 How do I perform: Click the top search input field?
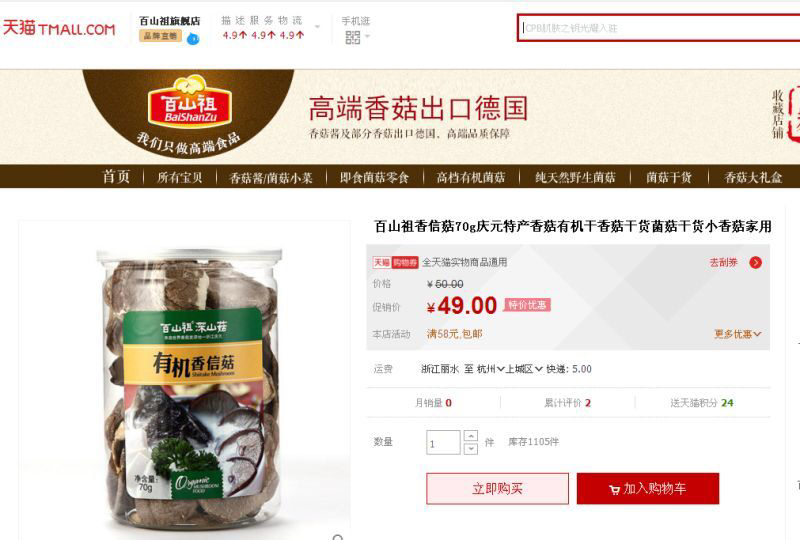[x=659, y=28]
